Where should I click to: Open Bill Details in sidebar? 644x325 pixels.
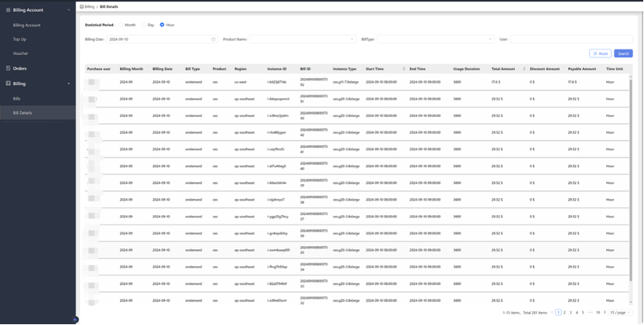[22, 113]
